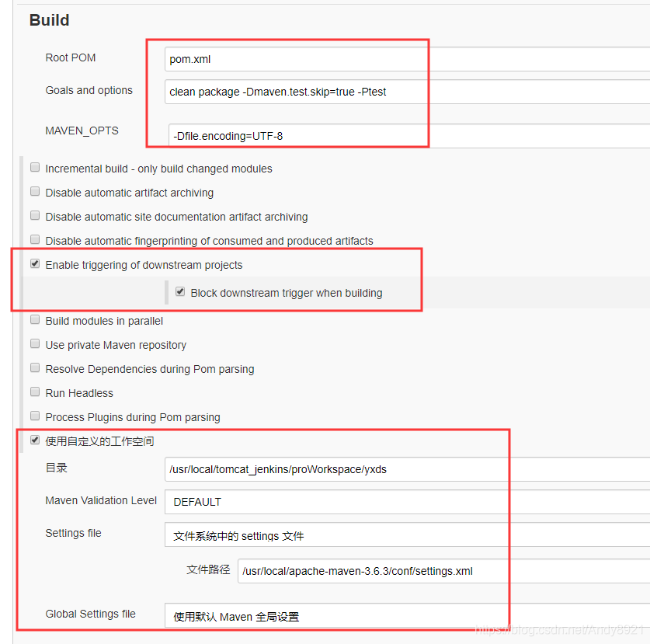
Task: Click the Maven Validation Level label
Action: (101, 500)
